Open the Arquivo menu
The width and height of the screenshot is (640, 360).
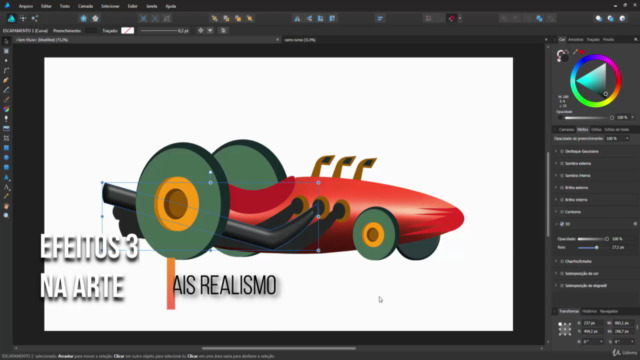[x=26, y=6]
